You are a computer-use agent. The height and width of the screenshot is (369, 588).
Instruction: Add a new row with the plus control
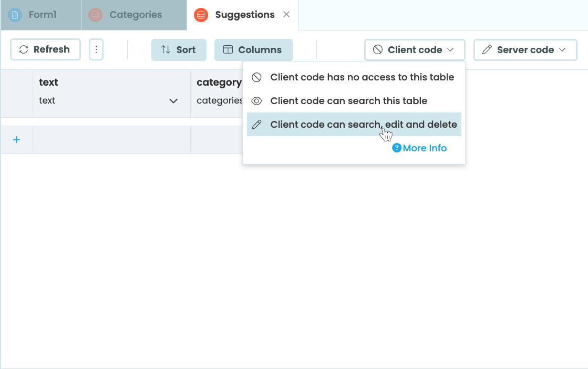coord(16,139)
